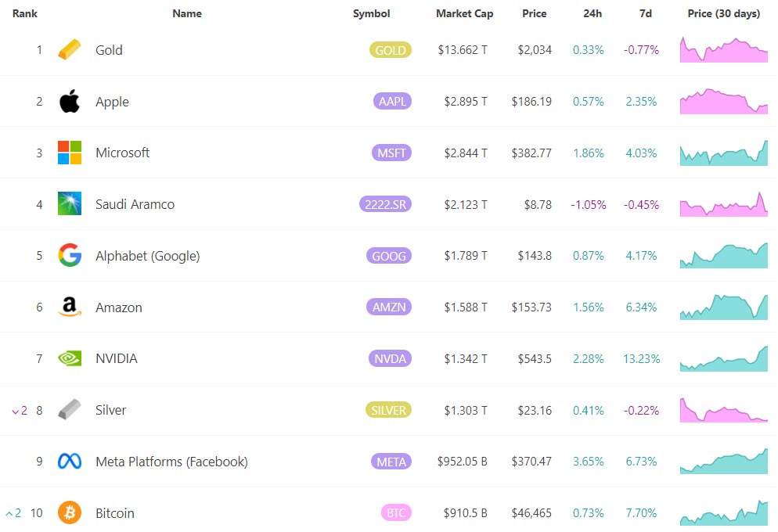Click Amazon's price $153.73
This screenshot has height=532, width=778.
[x=531, y=307]
